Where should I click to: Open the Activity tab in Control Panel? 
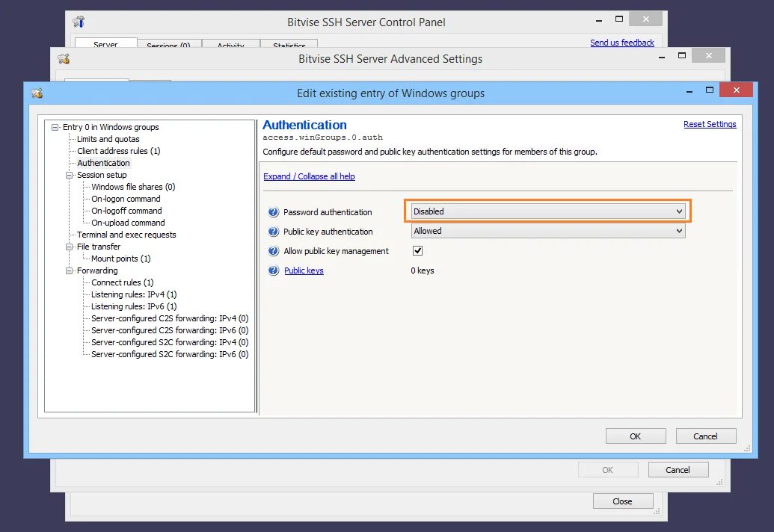(x=230, y=44)
